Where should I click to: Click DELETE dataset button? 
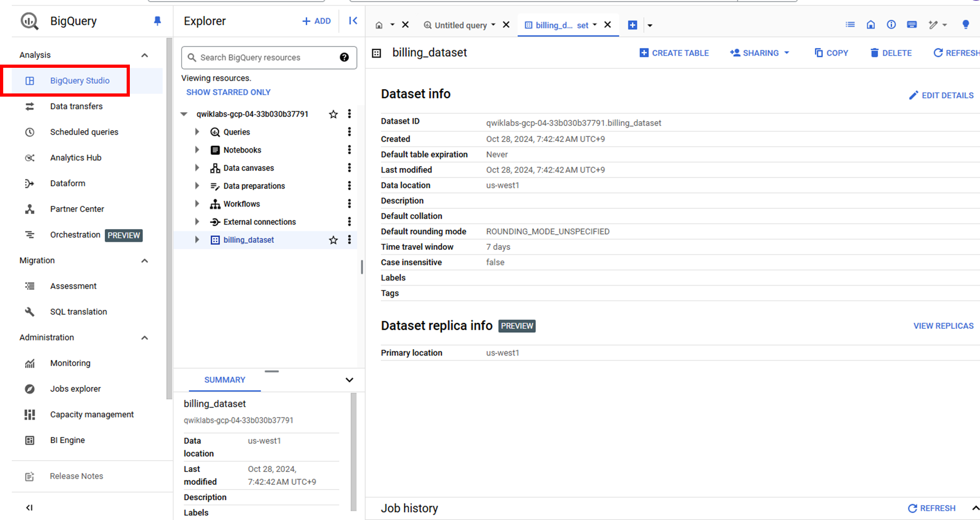pyautogui.click(x=891, y=53)
